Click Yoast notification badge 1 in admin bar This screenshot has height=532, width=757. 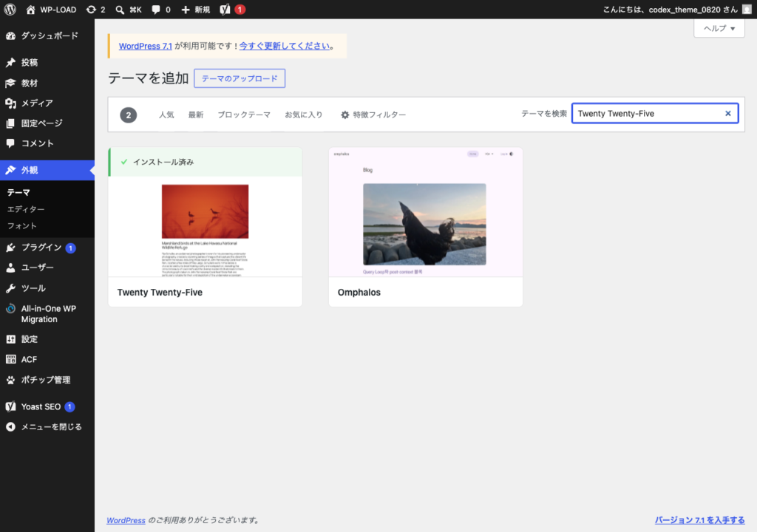click(x=240, y=10)
